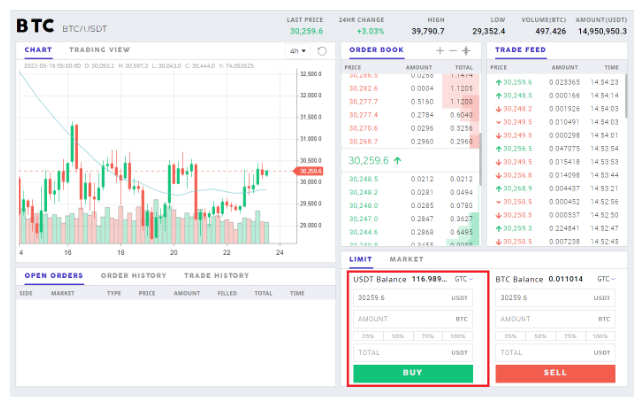Image resolution: width=642 pixels, height=403 pixels.
Task: Choose 25% in the buy form
Action: coord(368,336)
